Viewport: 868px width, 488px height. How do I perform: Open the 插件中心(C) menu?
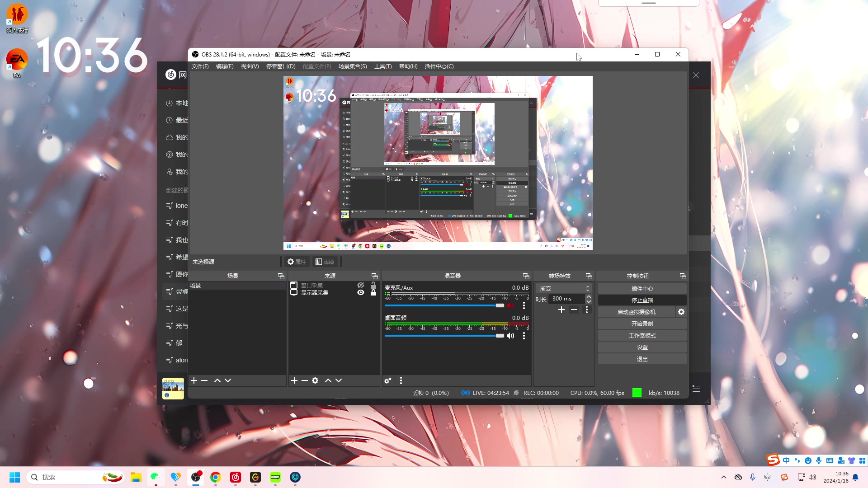point(439,66)
